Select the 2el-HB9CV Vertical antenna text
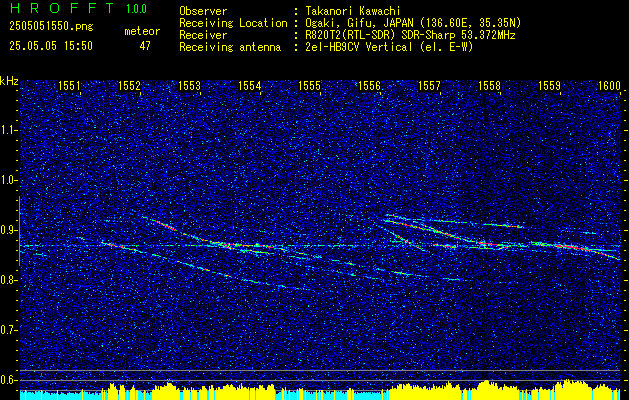This screenshot has height=400, width=629. click(x=388, y=47)
